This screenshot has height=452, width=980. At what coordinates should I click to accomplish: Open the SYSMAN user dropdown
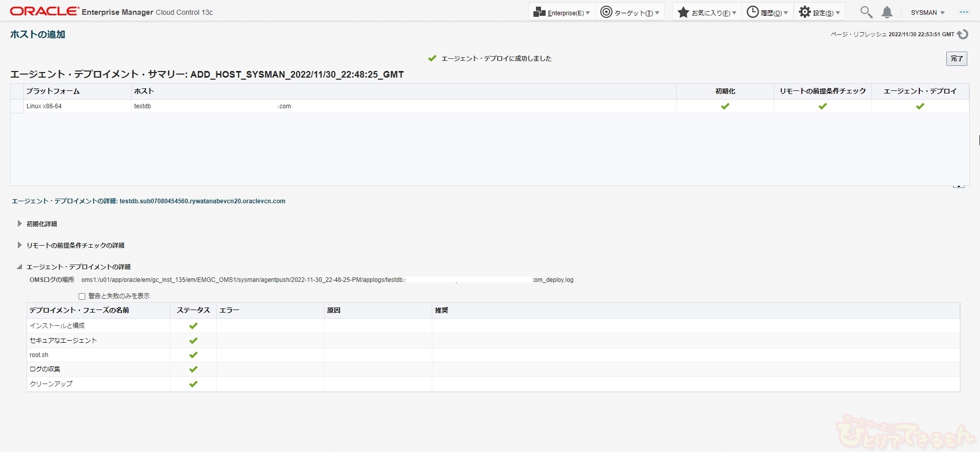pos(927,12)
